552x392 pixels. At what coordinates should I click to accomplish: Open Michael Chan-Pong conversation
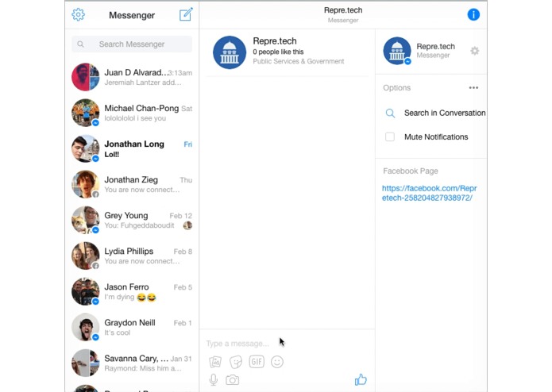(132, 113)
